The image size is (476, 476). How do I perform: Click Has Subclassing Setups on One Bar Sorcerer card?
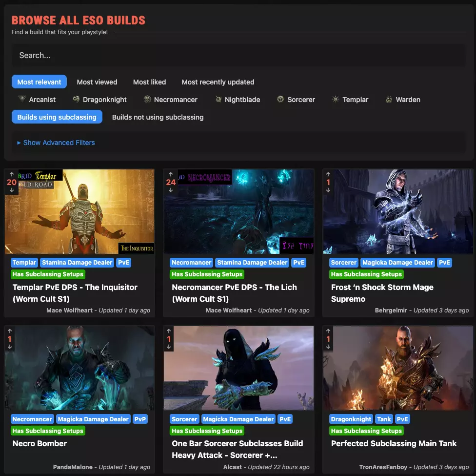tap(207, 431)
